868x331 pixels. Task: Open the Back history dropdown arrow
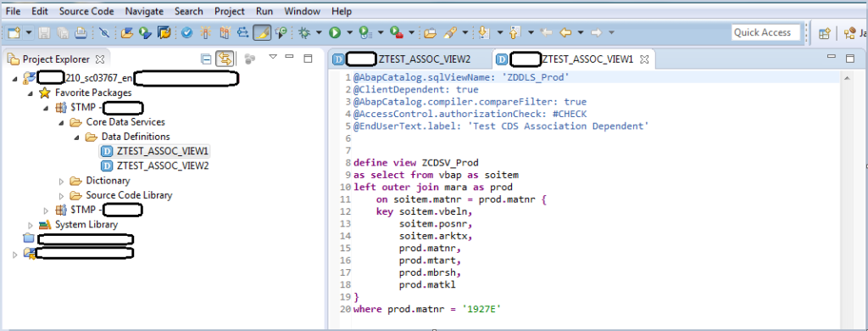click(x=580, y=33)
